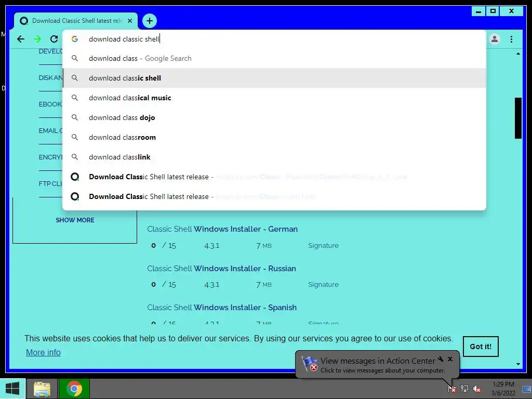Screen dimensions: 532x399
Task: Click the scrollbar up arrow
Action: (518, 54)
